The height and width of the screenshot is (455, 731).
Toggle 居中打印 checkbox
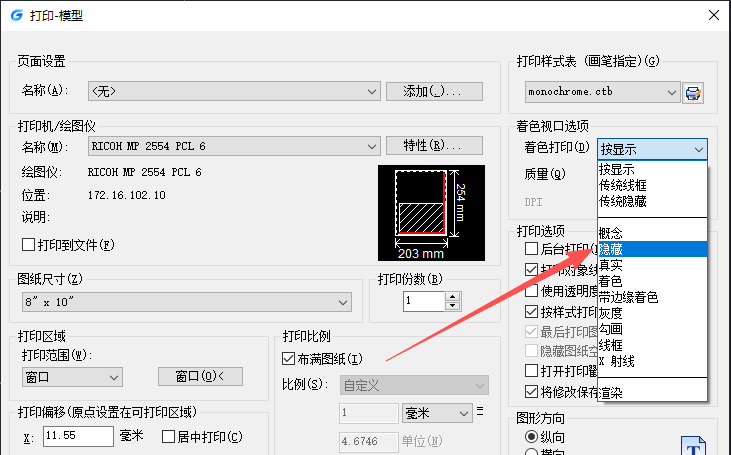coord(168,436)
